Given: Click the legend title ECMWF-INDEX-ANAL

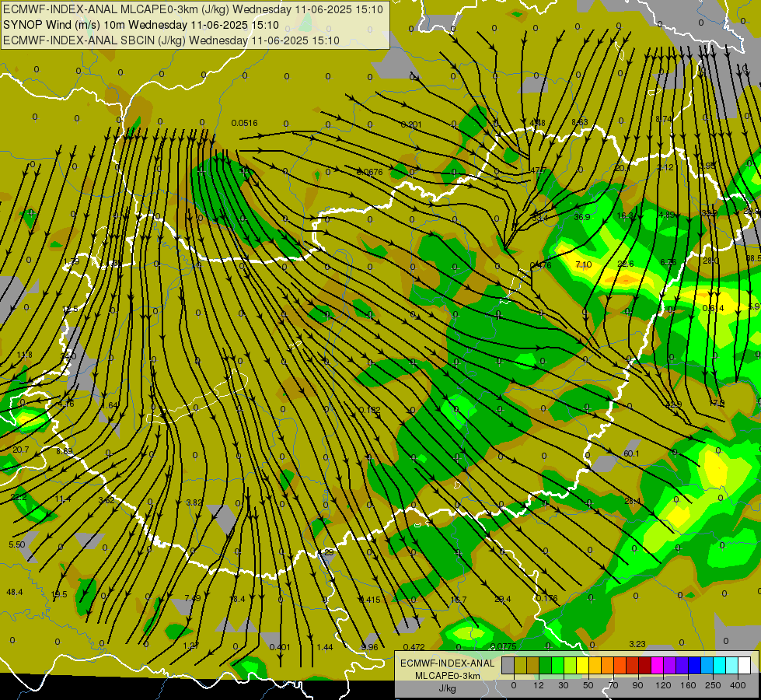Looking at the screenshot, I should [447, 663].
